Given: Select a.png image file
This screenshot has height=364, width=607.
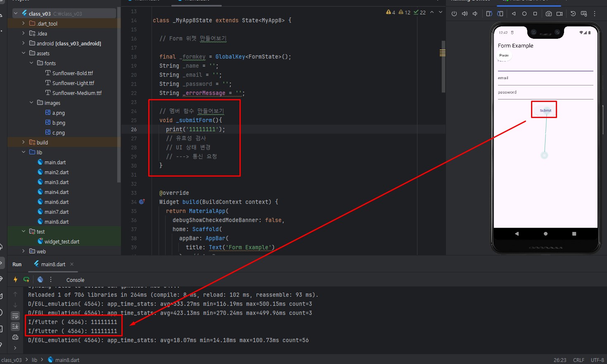Looking at the screenshot, I should (58, 113).
